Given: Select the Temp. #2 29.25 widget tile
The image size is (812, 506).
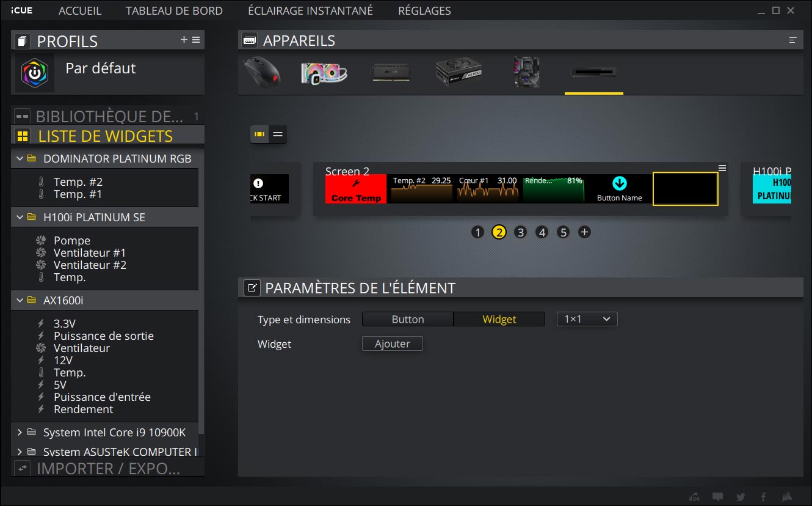Looking at the screenshot, I should [x=422, y=189].
